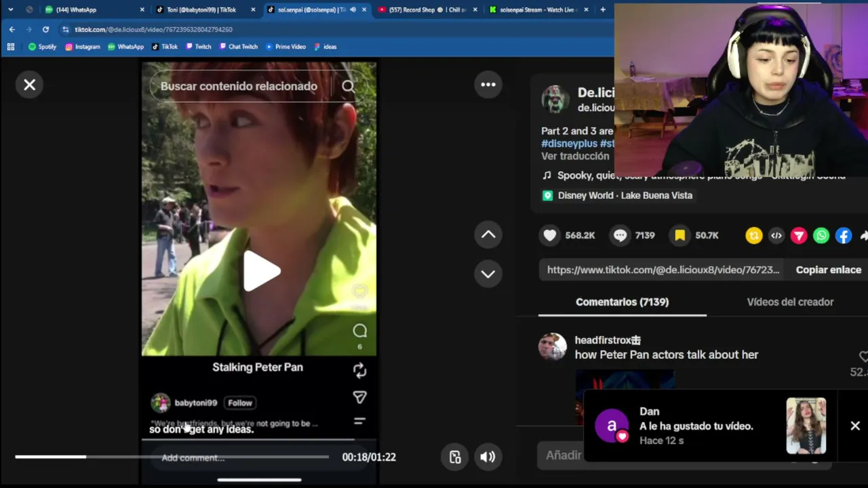Open the #disneyplus hashtag link
The image size is (868, 488).
pyautogui.click(x=569, y=144)
